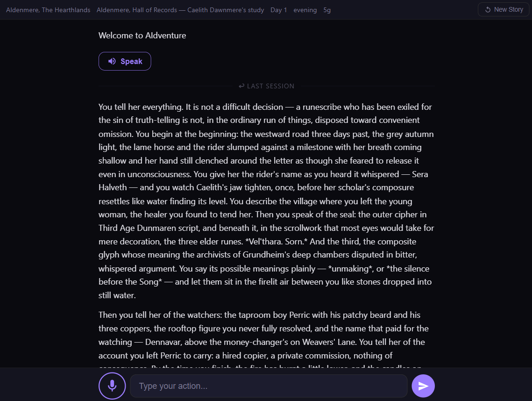
Task: Click the speaker icon inside Speak
Action: click(x=112, y=61)
